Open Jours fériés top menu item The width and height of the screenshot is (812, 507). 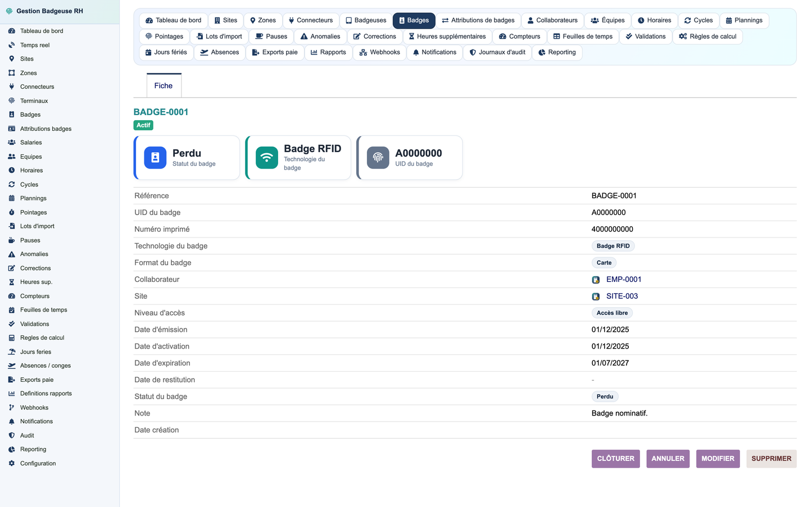click(x=166, y=52)
